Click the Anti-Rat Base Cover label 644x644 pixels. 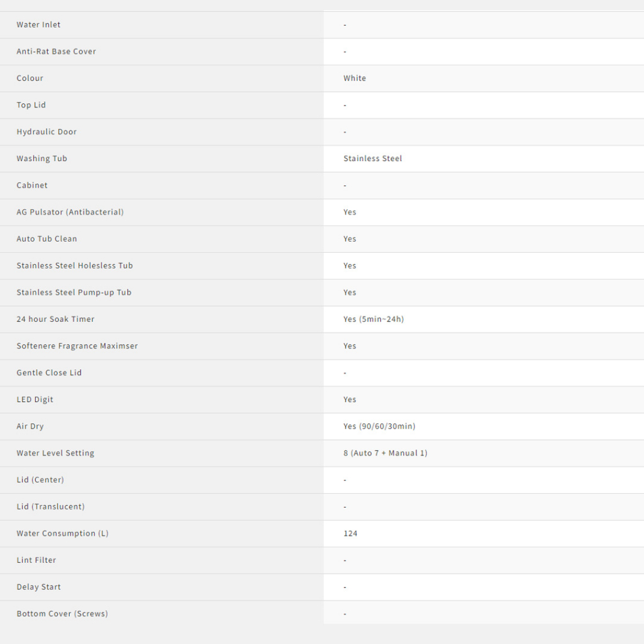click(56, 52)
